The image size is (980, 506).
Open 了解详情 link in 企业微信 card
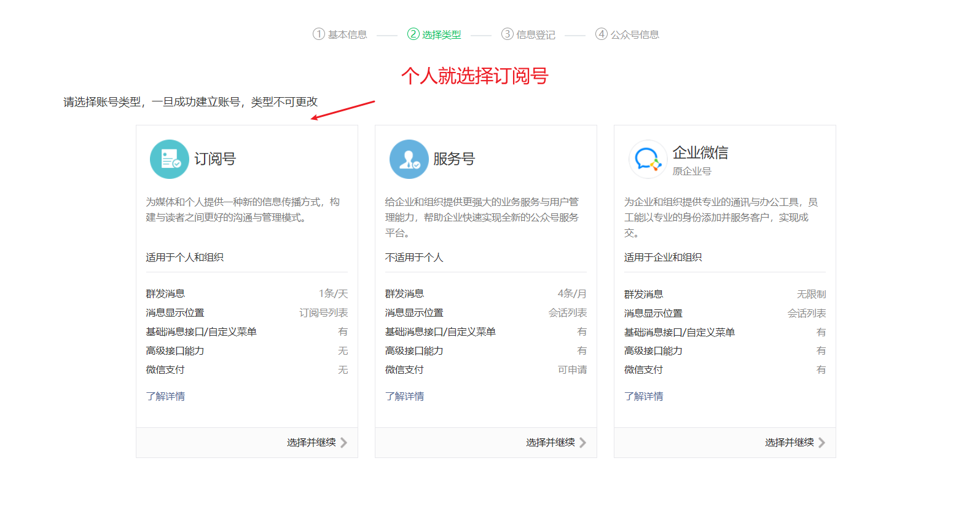[x=643, y=397]
